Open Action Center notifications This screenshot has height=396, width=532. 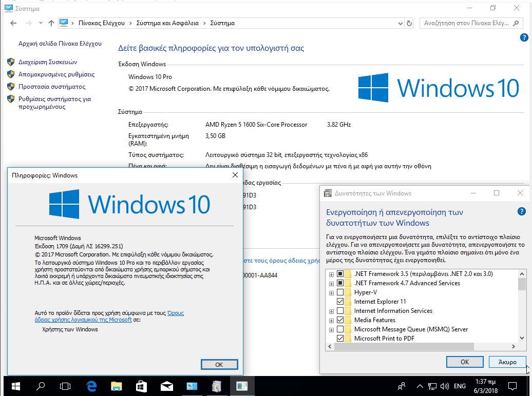pos(512,386)
